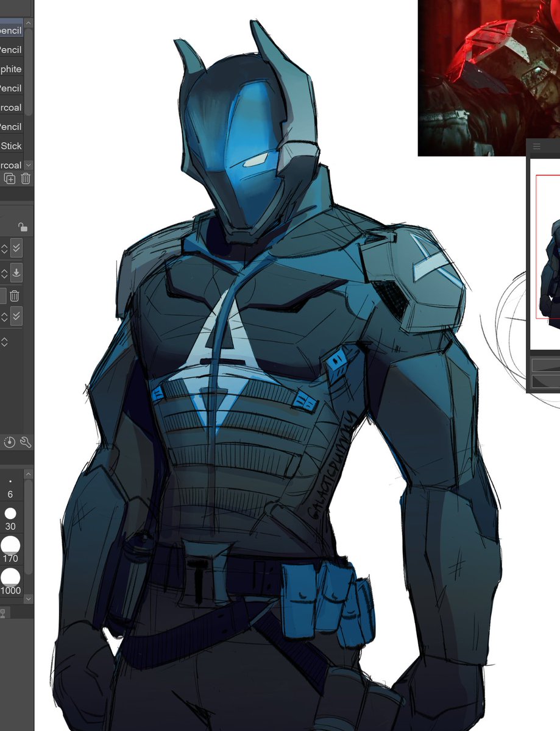Delete sub tool with trash icon beside duplicate
The height and width of the screenshot is (731, 560).
point(26,178)
